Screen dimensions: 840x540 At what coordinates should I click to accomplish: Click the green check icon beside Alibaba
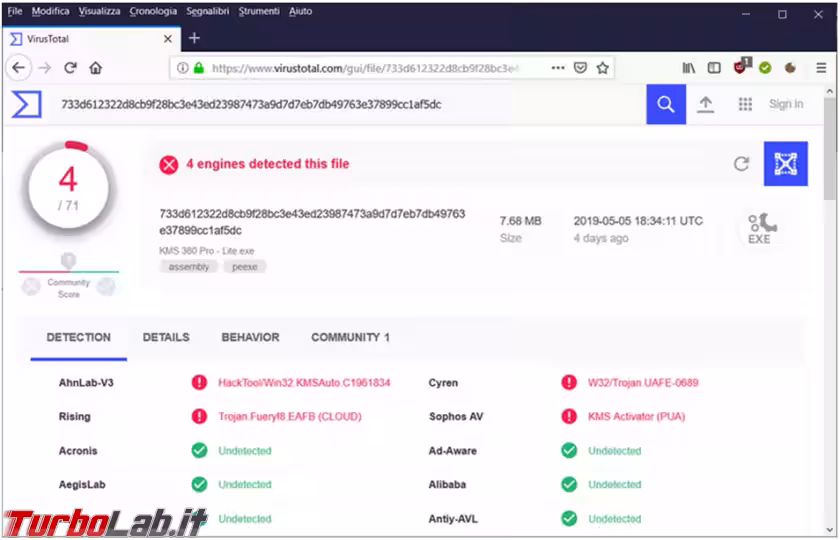click(x=569, y=484)
